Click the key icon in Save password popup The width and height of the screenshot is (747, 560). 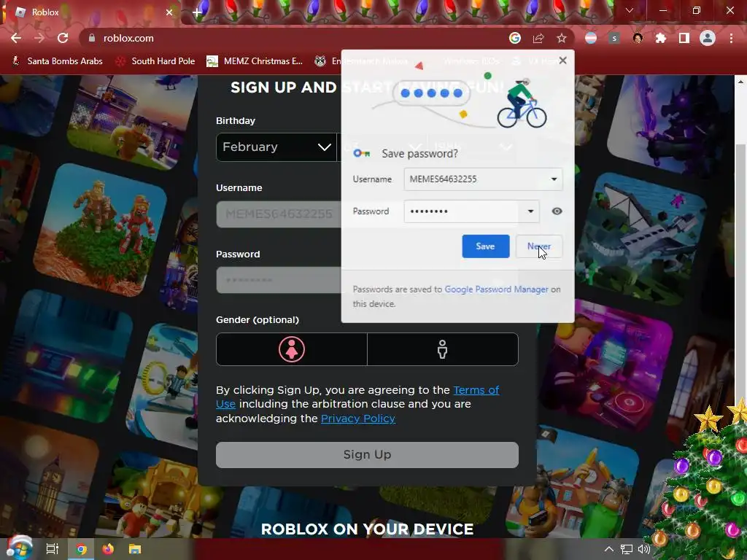(362, 153)
